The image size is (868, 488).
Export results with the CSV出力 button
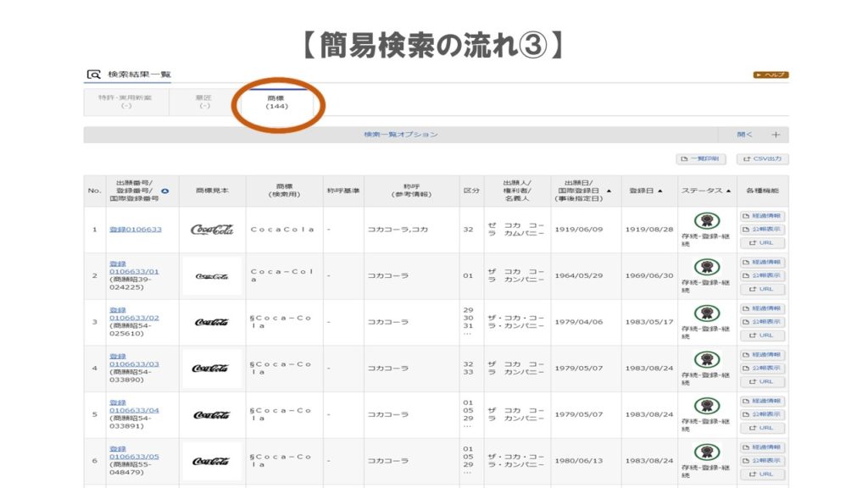763,158
